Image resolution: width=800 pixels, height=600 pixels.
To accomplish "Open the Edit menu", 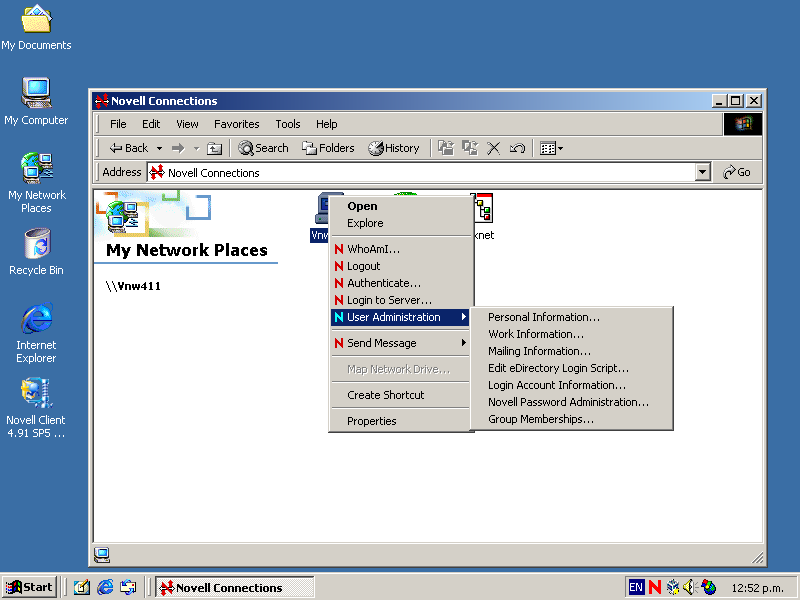I will point(151,124).
